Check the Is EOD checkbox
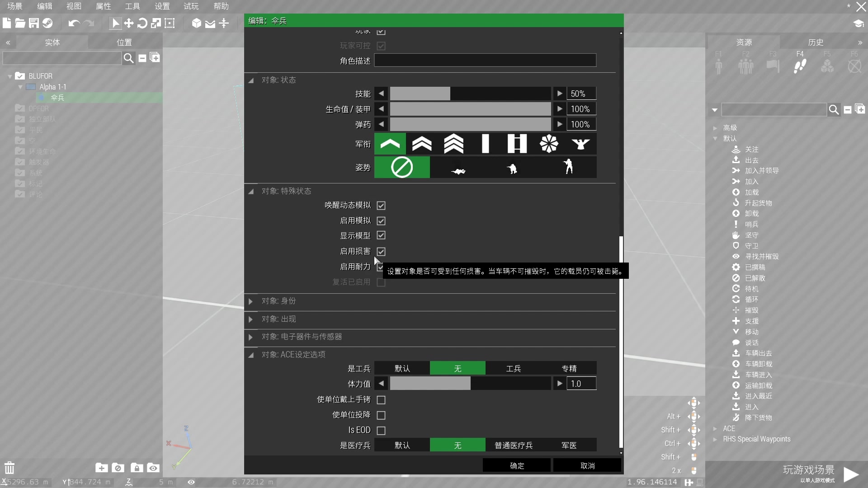The width and height of the screenshot is (868, 488). tap(381, 430)
